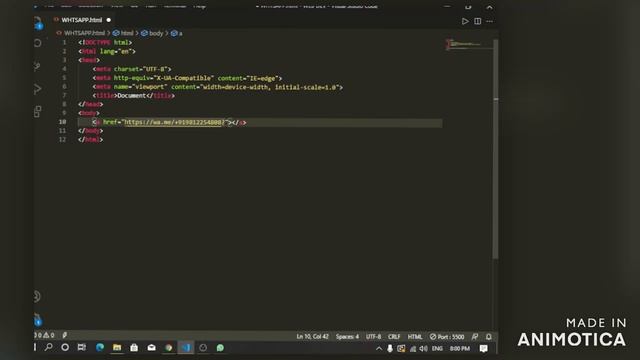Change the CRLF end of line sequence
This screenshot has width=640, height=360.
point(394,336)
